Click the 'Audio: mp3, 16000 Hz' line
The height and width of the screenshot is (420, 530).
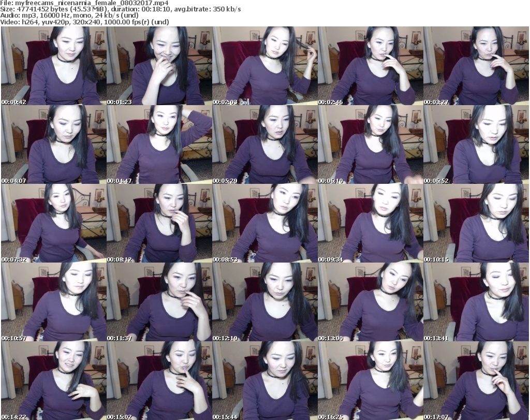pyautogui.click(x=69, y=16)
